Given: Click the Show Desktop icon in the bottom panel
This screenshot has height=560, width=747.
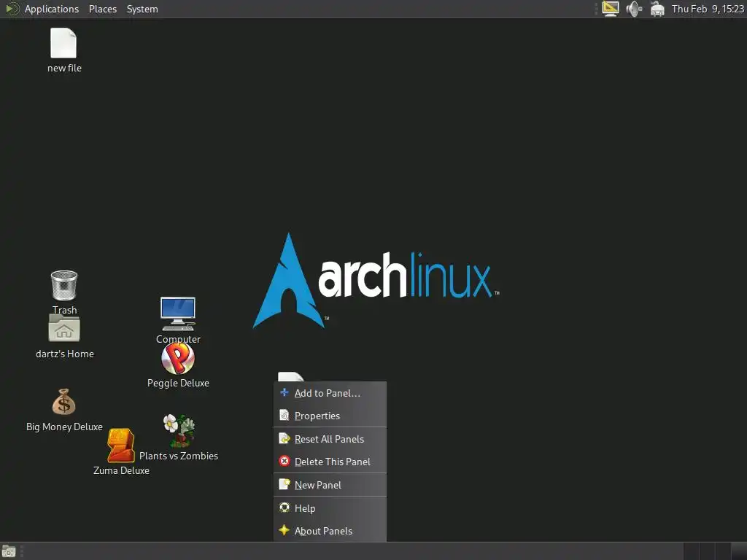Looking at the screenshot, I should [9, 551].
